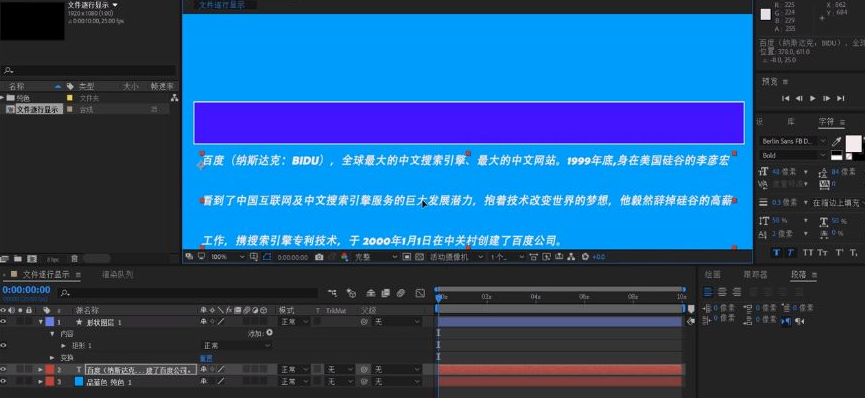
Task: Hide the 品蓝色 纯色 1 layer eye
Action: click(4, 381)
